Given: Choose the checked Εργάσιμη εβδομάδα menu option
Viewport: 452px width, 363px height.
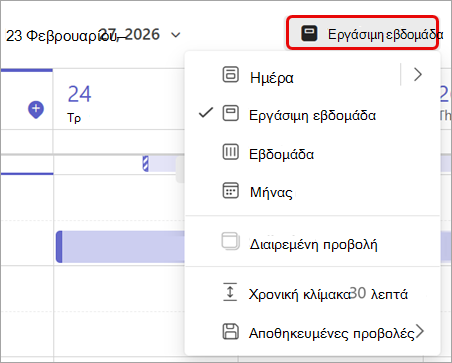Looking at the screenshot, I should 312,115.
